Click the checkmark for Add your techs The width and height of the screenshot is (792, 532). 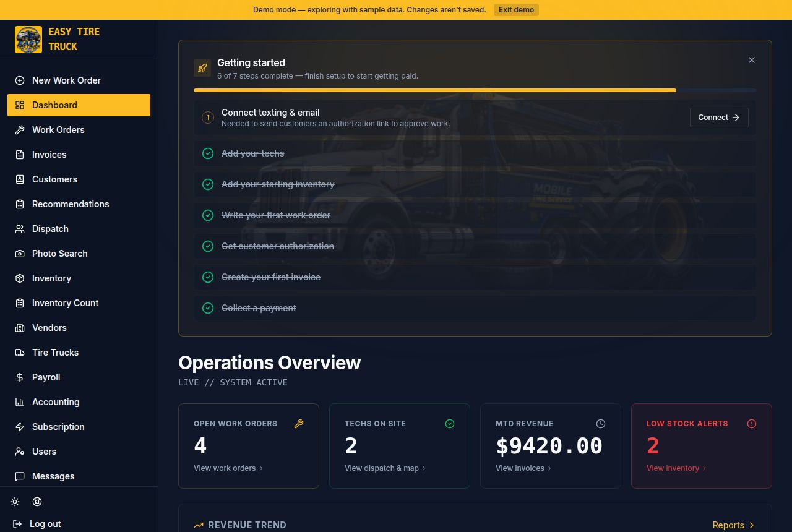pyautogui.click(x=208, y=153)
